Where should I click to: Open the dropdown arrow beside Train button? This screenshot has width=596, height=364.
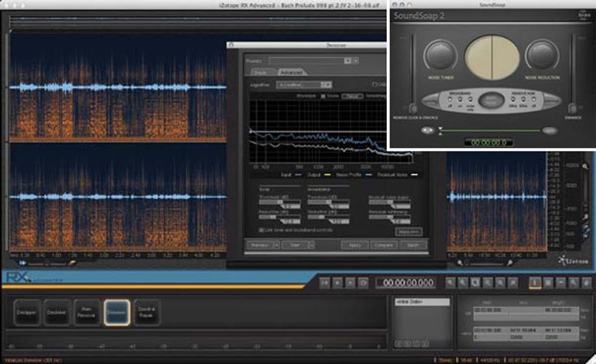point(311,246)
